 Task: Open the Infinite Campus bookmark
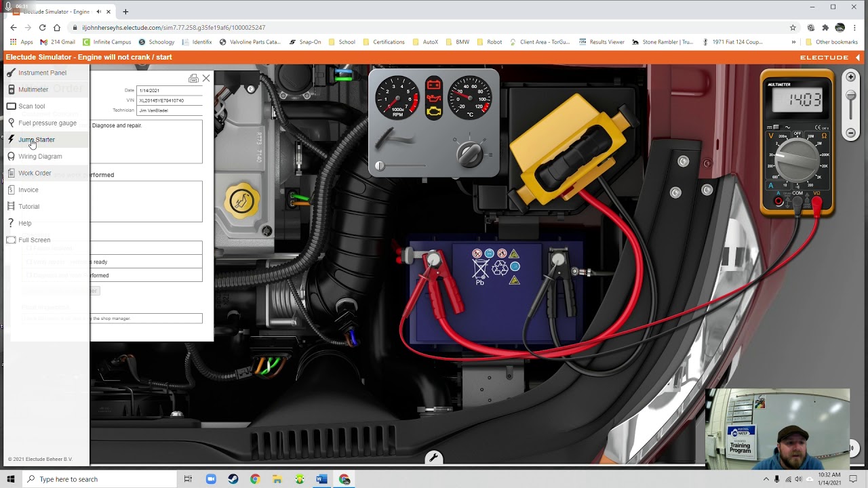(107, 42)
